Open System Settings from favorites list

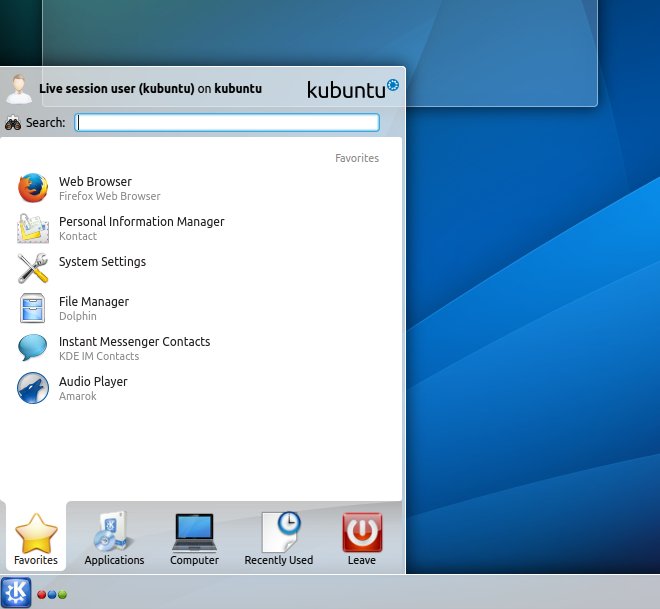point(102,262)
